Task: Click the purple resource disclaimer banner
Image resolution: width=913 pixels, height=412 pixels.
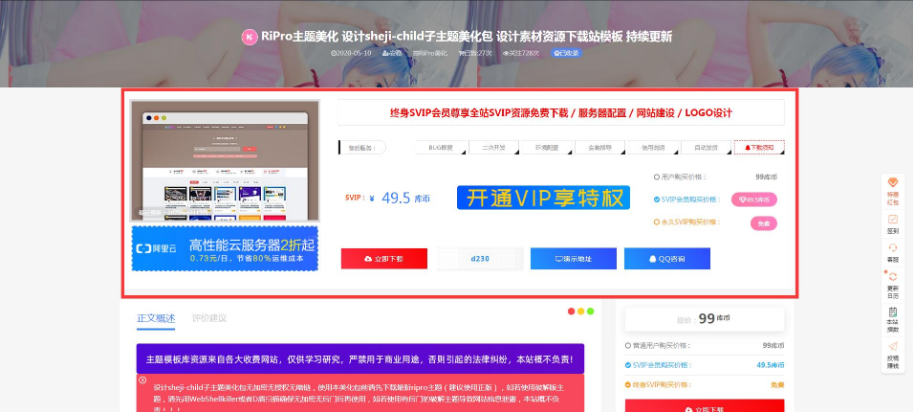Action: pyautogui.click(x=360, y=359)
